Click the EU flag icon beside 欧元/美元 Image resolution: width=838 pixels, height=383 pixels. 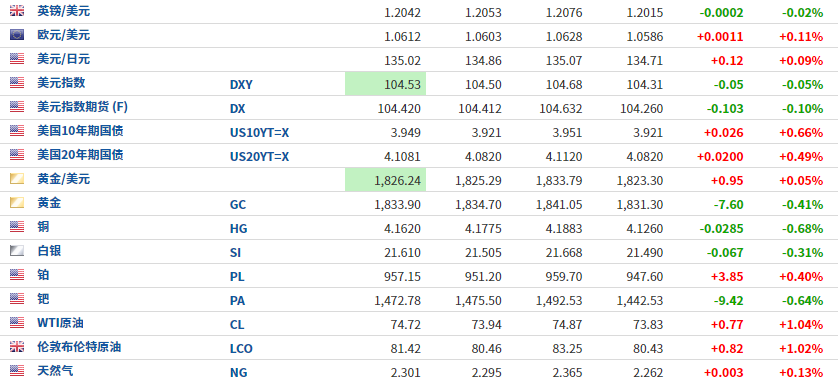tap(17, 35)
